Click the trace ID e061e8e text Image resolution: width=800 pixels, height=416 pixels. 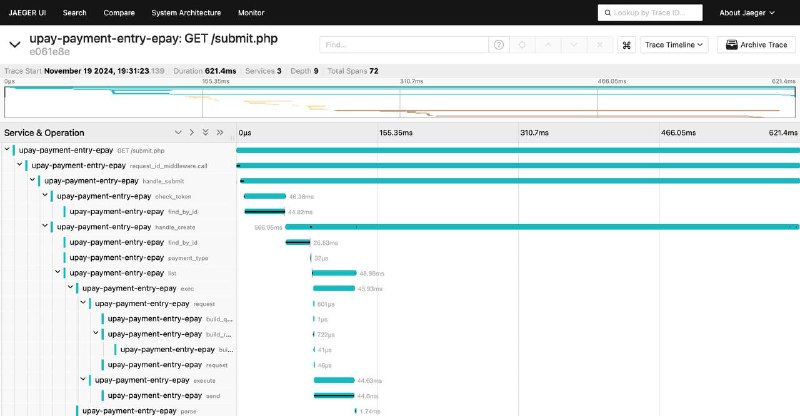49,52
